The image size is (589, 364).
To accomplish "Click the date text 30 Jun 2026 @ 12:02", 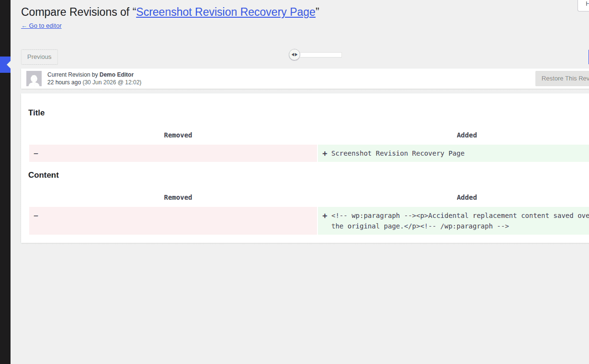I will [112, 82].
